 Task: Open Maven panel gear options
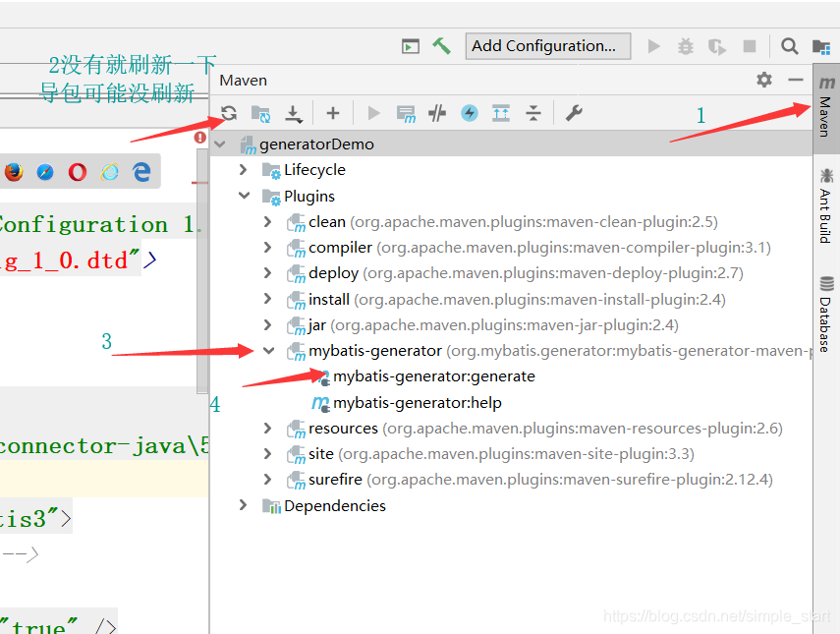click(x=764, y=80)
